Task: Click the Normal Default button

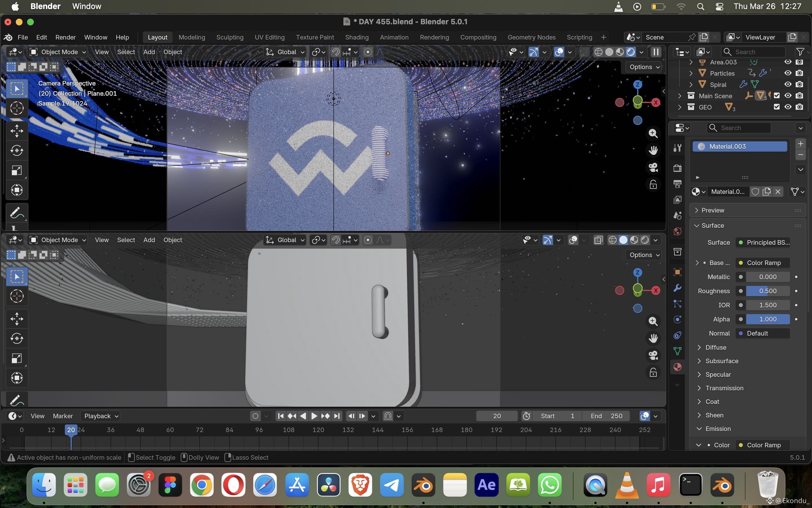Action: tap(762, 333)
